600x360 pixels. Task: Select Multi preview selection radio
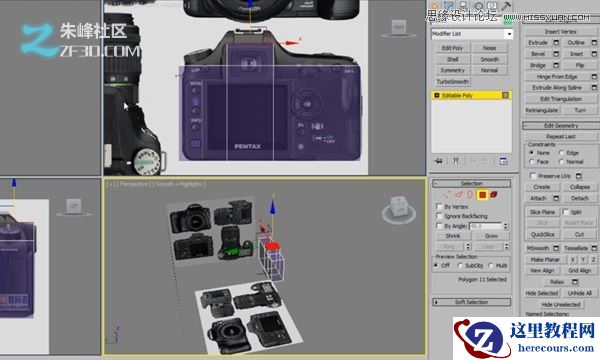click(491, 266)
